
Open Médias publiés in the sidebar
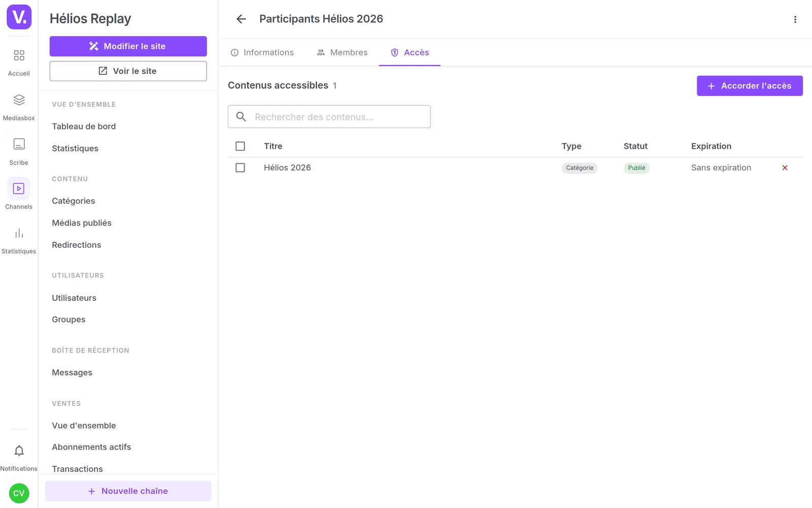pyautogui.click(x=82, y=223)
